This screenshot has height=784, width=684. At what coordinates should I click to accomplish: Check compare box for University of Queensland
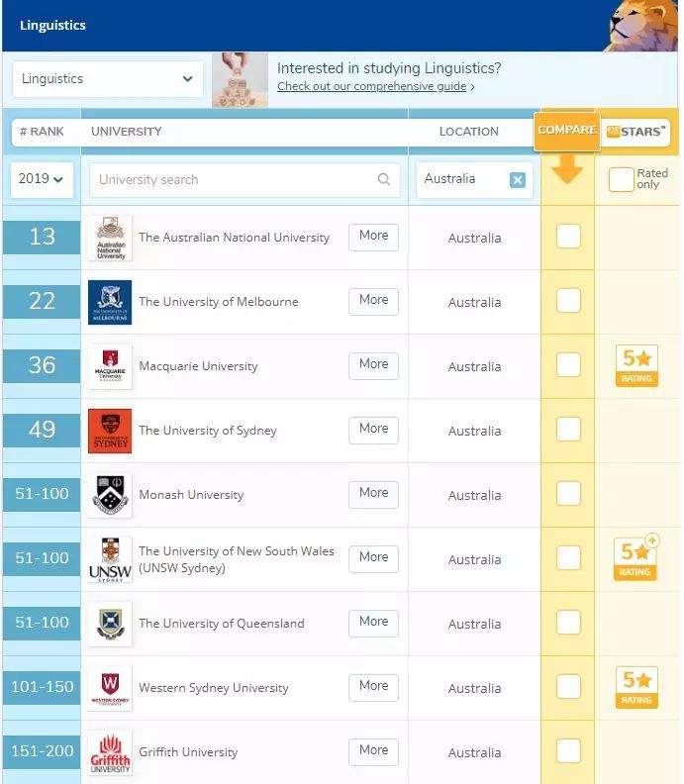(568, 623)
